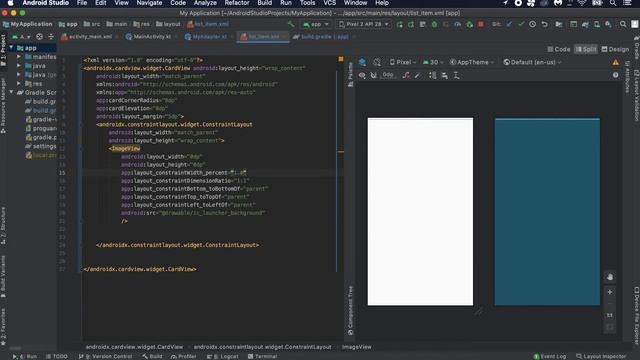Click the guidelines icon in design toolbar
Viewport: 640px width, 360px height.
point(456,76)
